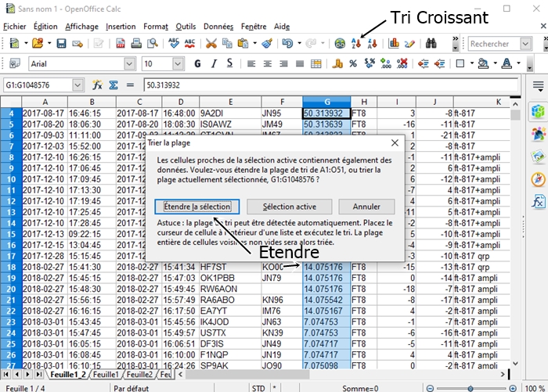Open the Navigator compass sidebar icon

pos(539,180)
